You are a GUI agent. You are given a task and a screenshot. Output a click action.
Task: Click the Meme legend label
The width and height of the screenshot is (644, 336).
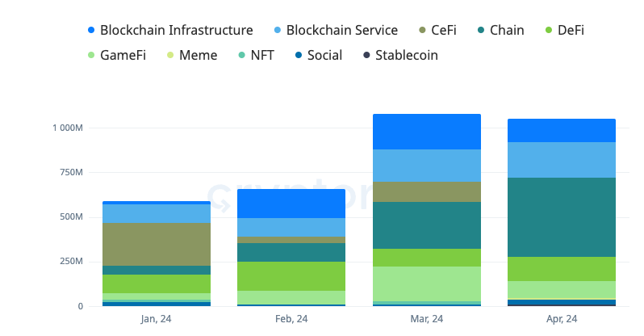click(198, 56)
